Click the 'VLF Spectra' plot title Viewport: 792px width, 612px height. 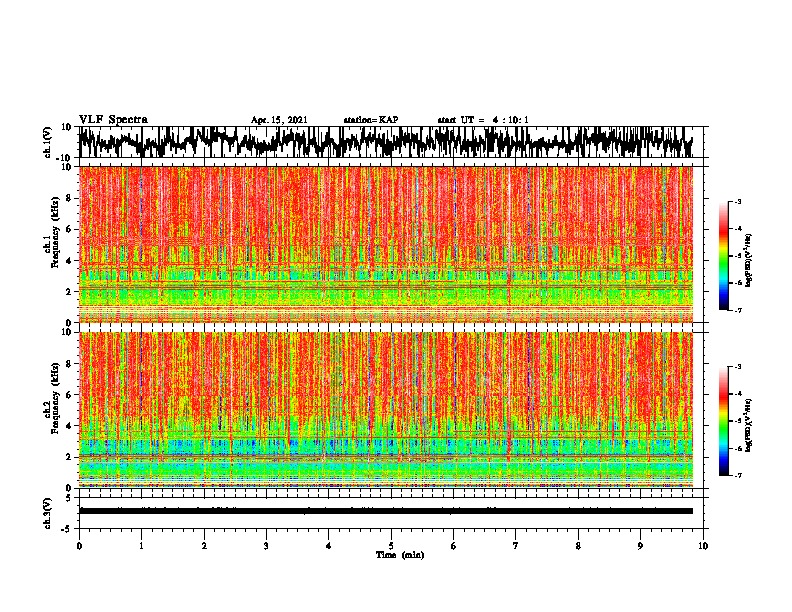pos(113,120)
